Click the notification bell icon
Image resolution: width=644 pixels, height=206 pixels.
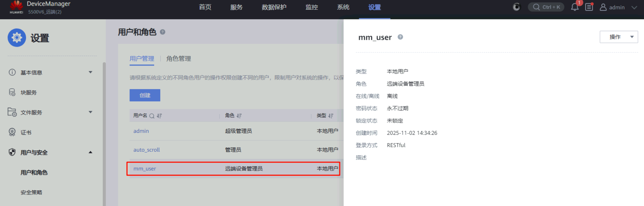[575, 7]
